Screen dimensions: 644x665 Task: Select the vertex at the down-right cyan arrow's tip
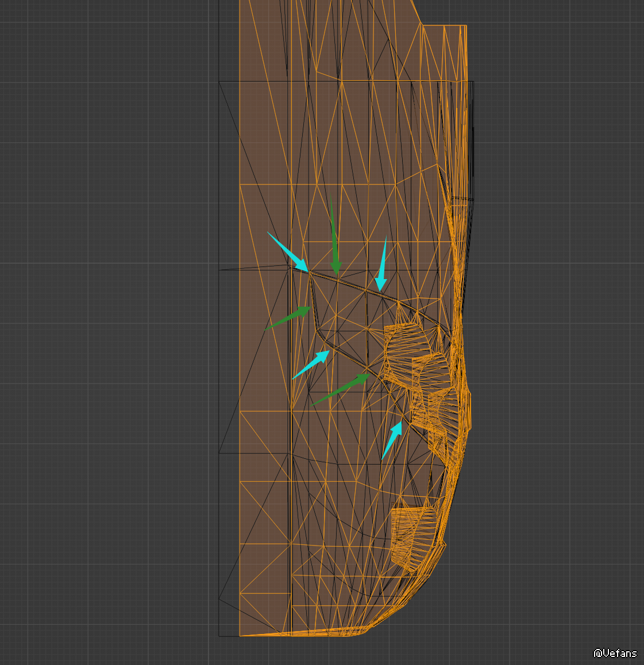[310, 272]
